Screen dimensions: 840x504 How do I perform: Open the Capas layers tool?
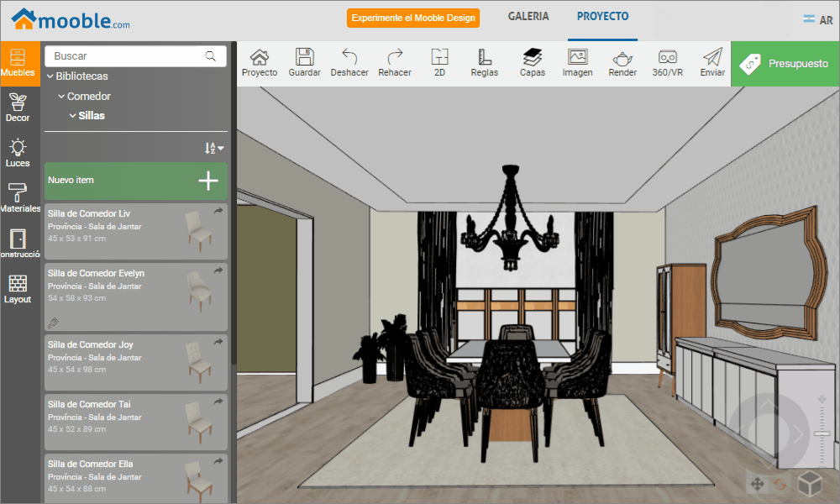[532, 63]
